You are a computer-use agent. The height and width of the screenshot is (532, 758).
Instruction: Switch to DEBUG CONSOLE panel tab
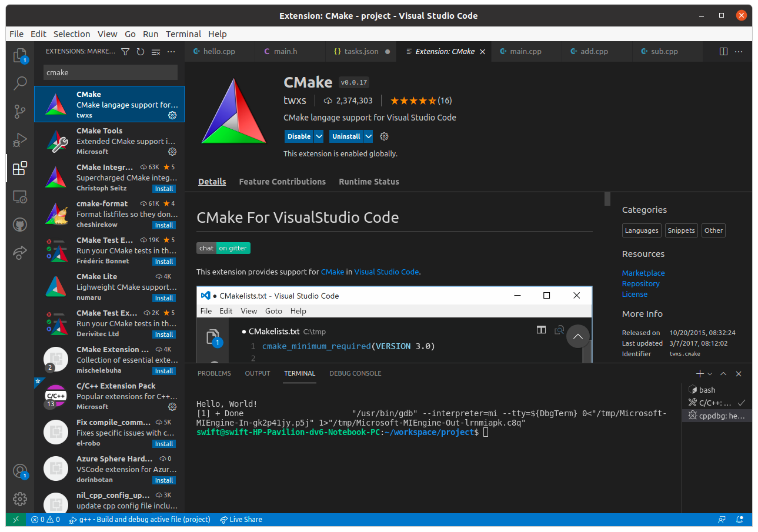point(355,373)
